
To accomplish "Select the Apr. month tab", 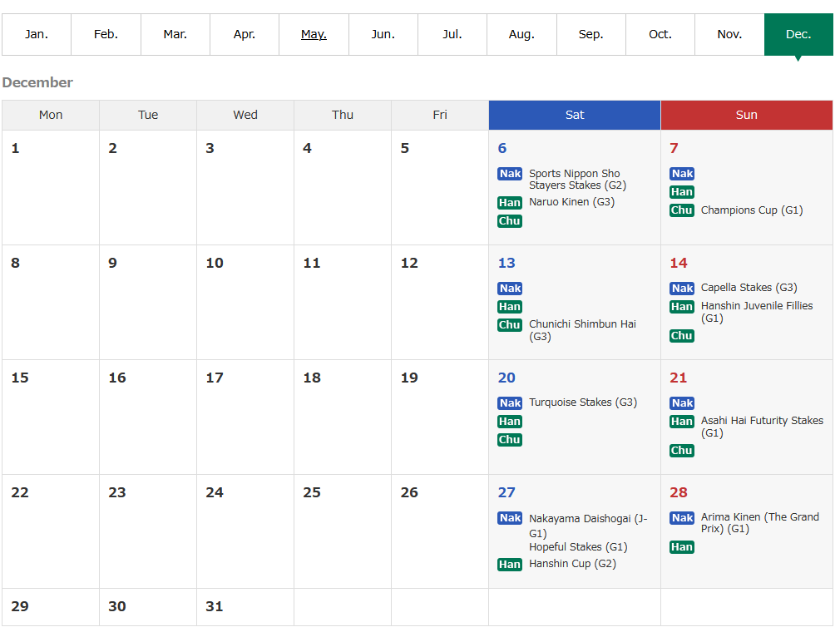I will tap(245, 34).
